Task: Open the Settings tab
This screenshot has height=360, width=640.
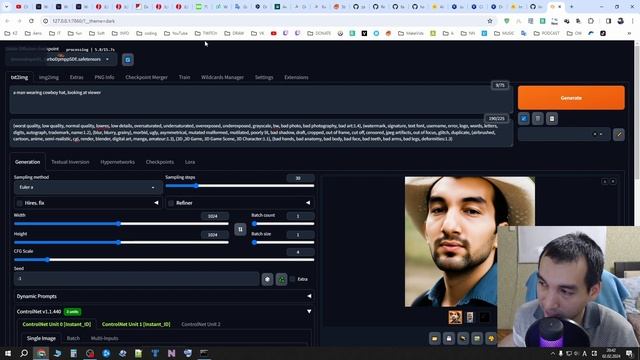Action: [x=264, y=77]
